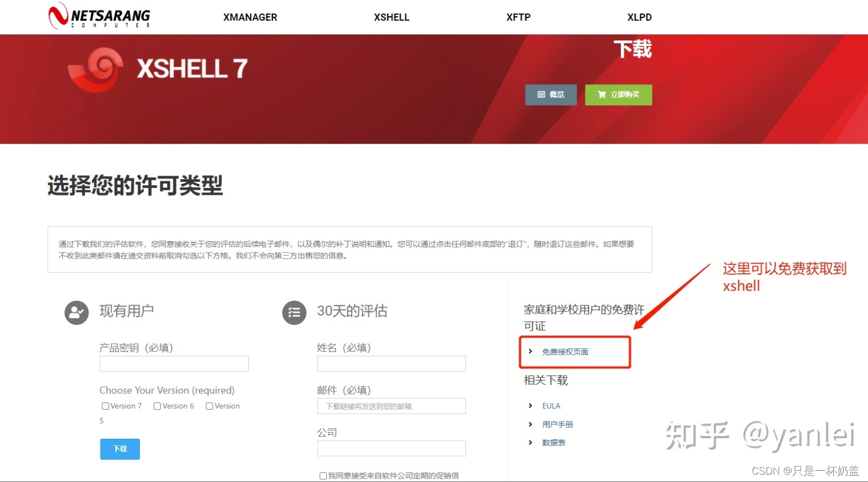Click the 产品密钥 input field

click(173, 364)
